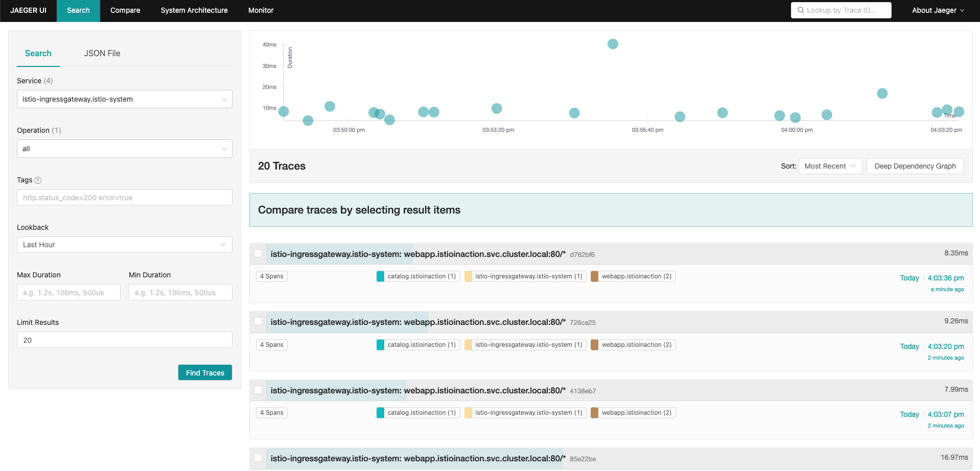The width and height of the screenshot is (980, 471).
Task: Click catalog.istioinaction tag in trace 4138eb7
Action: coord(418,413)
